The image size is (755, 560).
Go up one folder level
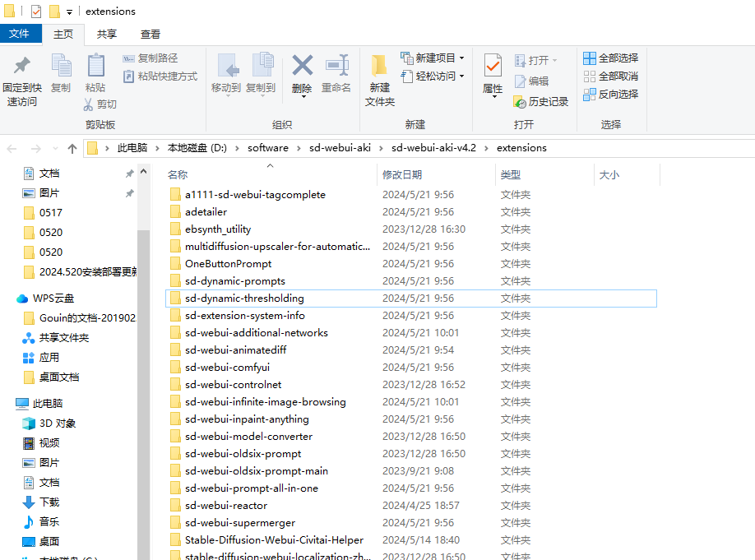(72, 149)
